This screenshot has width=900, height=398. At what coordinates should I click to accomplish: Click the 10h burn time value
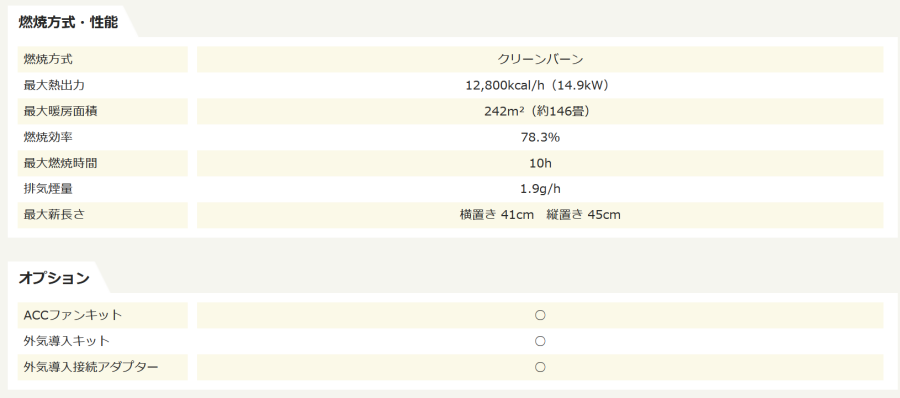point(540,163)
